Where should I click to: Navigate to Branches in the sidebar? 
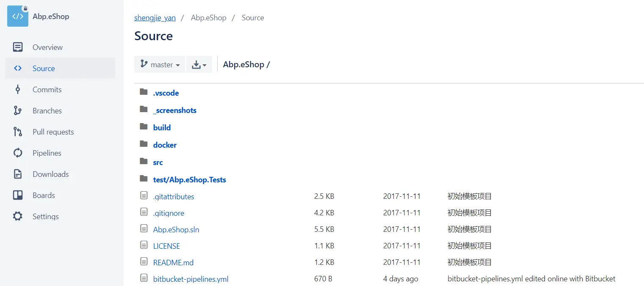coord(60,110)
